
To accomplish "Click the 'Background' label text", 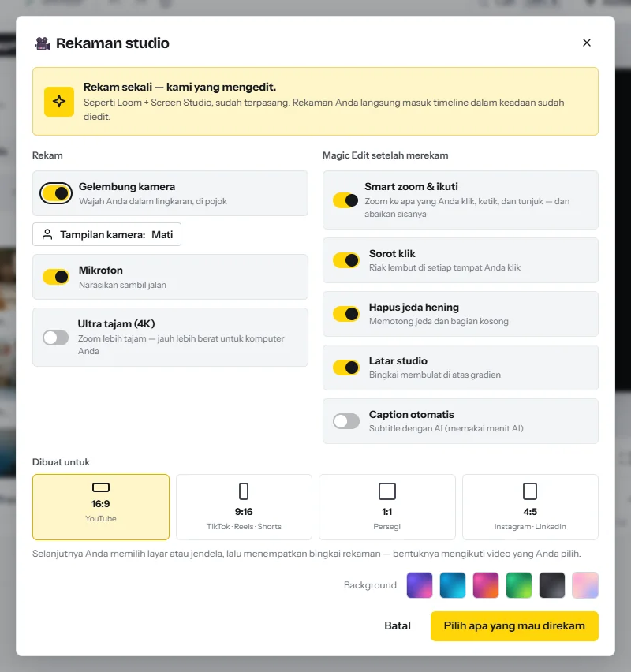I will tap(370, 585).
